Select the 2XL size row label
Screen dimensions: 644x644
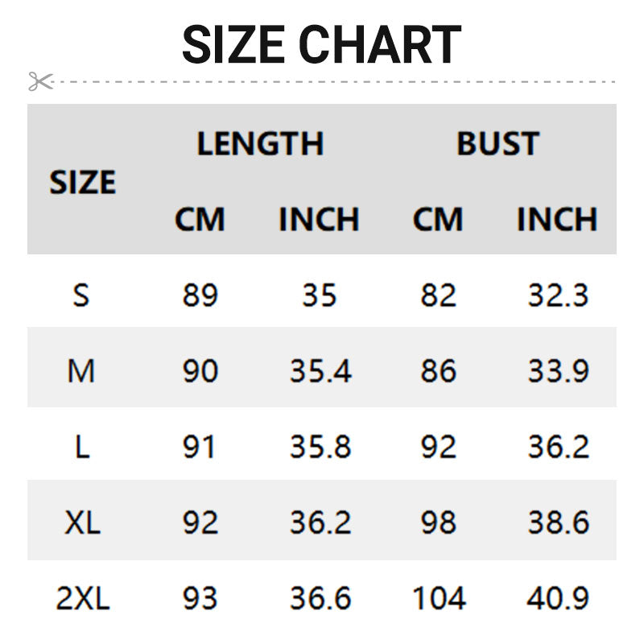pyautogui.click(x=82, y=599)
